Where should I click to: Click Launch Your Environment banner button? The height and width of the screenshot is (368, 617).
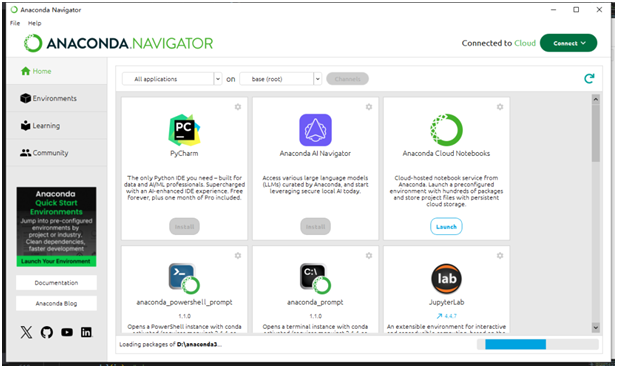click(56, 261)
